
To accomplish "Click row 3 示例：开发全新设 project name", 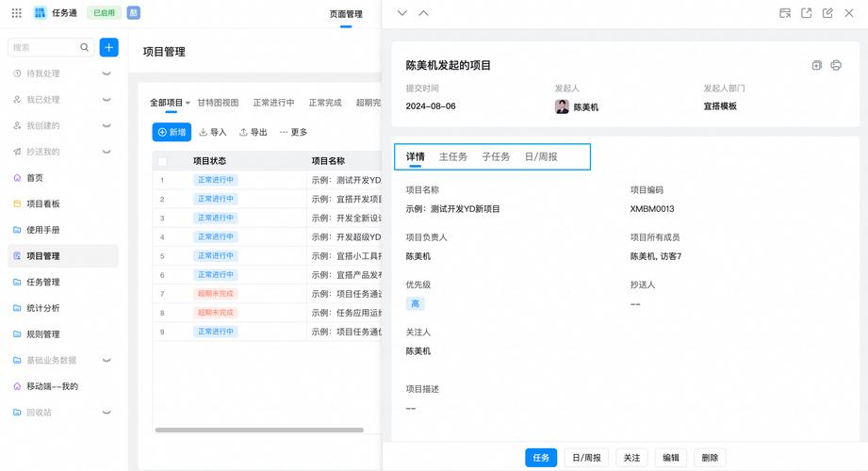I will point(346,218).
